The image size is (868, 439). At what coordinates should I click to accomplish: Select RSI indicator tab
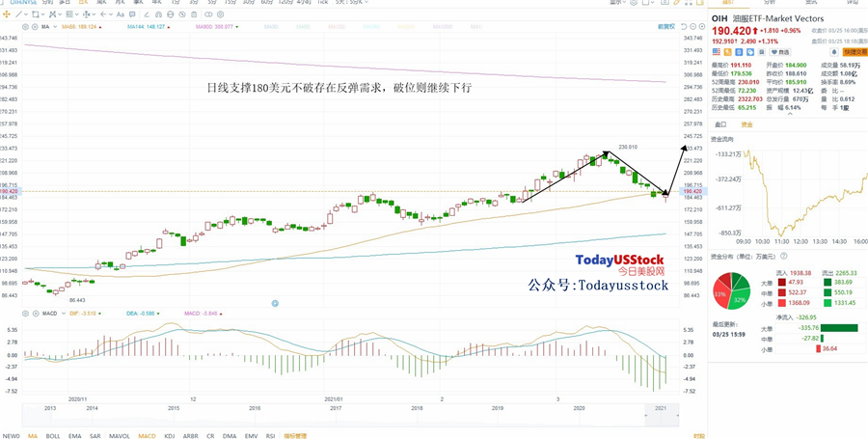pyautogui.click(x=270, y=436)
